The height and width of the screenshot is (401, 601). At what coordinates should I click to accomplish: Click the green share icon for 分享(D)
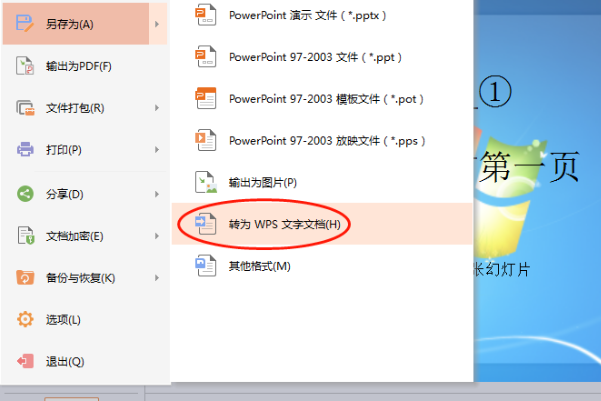click(x=25, y=194)
